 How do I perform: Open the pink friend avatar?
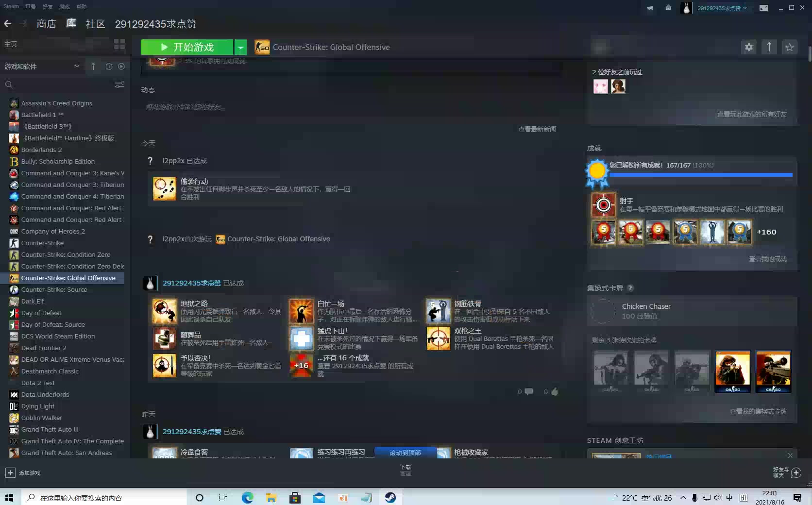pyautogui.click(x=601, y=86)
